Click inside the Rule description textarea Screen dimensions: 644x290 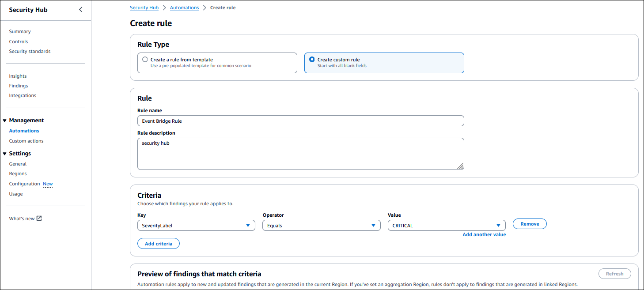point(300,153)
